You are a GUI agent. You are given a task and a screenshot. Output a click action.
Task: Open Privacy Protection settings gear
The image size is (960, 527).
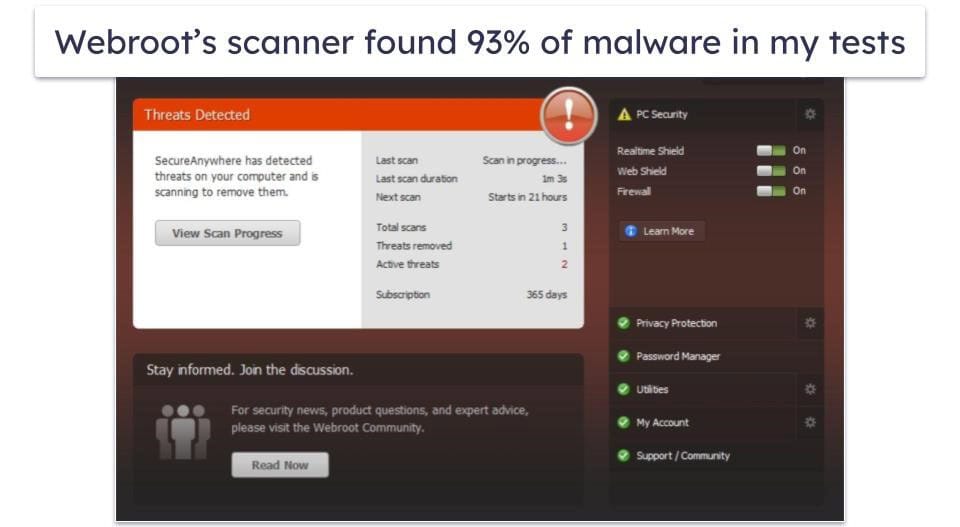[x=810, y=323]
